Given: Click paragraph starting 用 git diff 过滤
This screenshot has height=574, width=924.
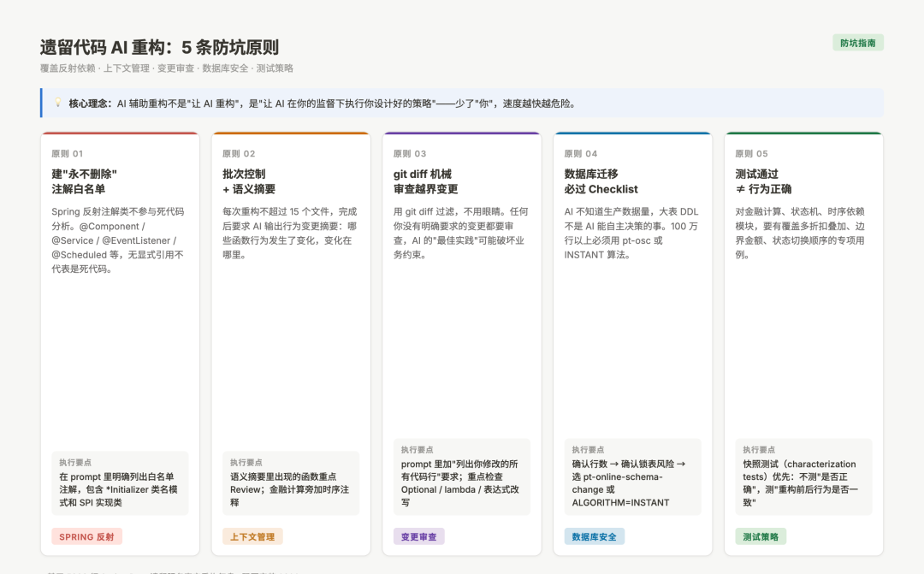Looking at the screenshot, I should [461, 233].
